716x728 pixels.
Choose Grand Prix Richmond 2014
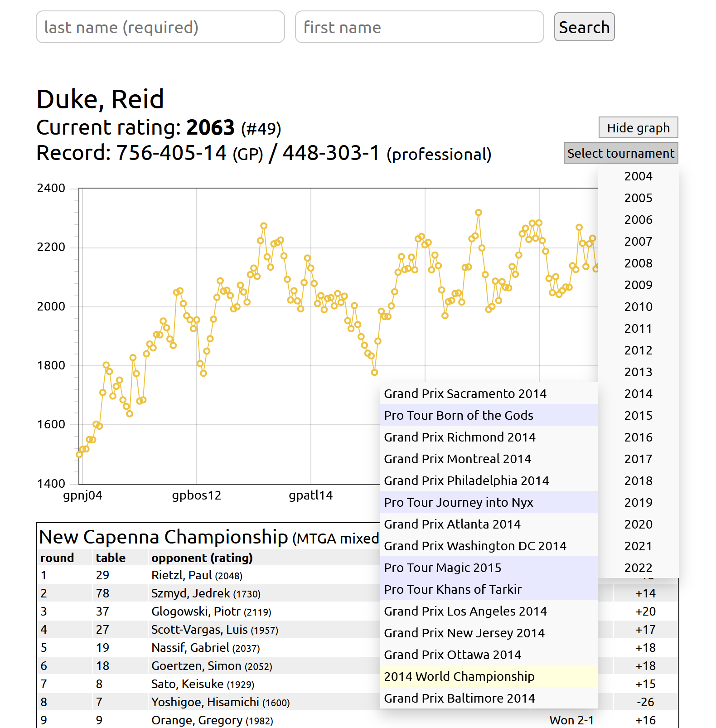tap(489, 437)
